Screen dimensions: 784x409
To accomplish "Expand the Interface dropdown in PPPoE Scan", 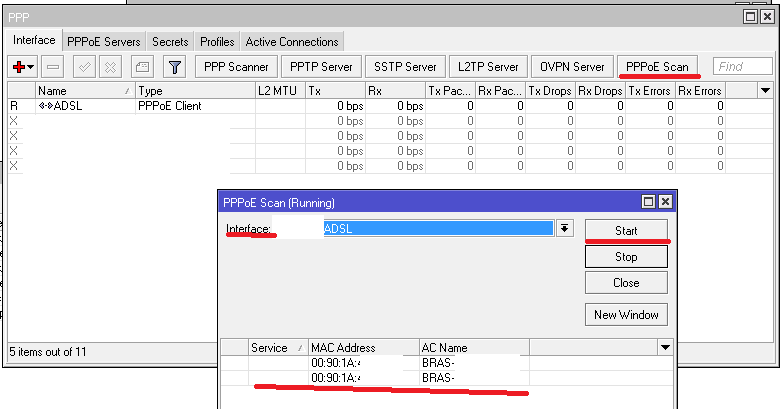I will pyautogui.click(x=565, y=228).
